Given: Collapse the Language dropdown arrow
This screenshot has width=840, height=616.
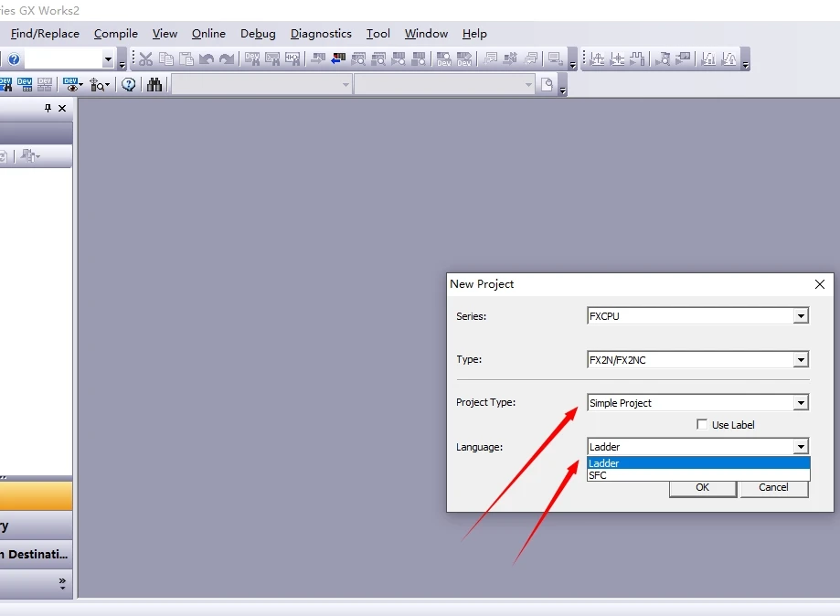Looking at the screenshot, I should click(x=801, y=446).
